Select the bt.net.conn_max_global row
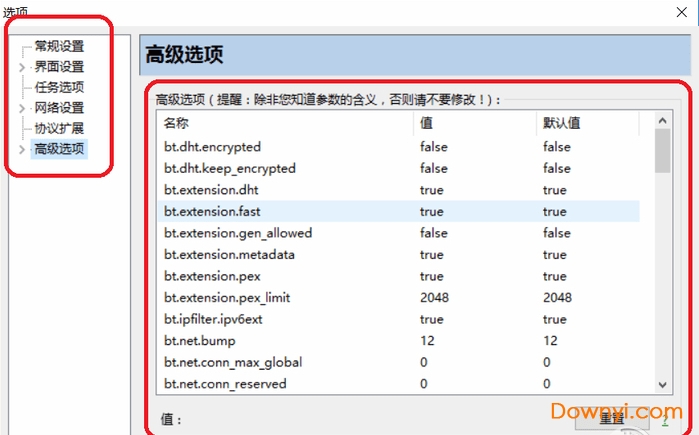Screen dimensions: 699x435 point(399,362)
